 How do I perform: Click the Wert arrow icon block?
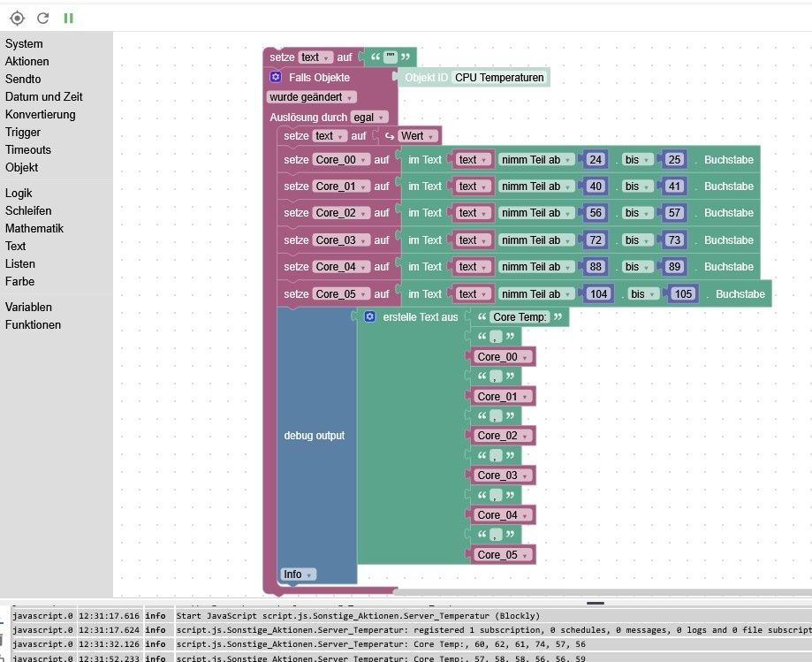pyautogui.click(x=389, y=136)
